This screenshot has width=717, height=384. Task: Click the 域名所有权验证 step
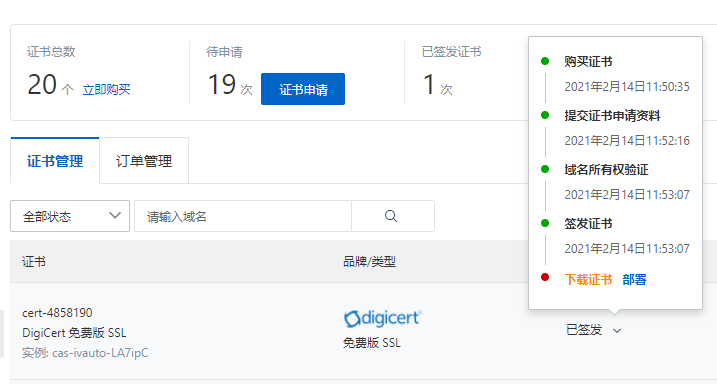tap(606, 170)
